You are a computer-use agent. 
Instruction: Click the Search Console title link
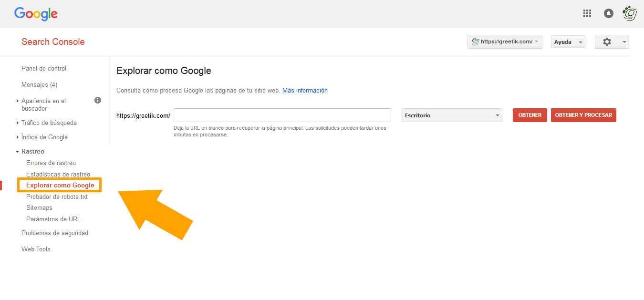click(53, 41)
